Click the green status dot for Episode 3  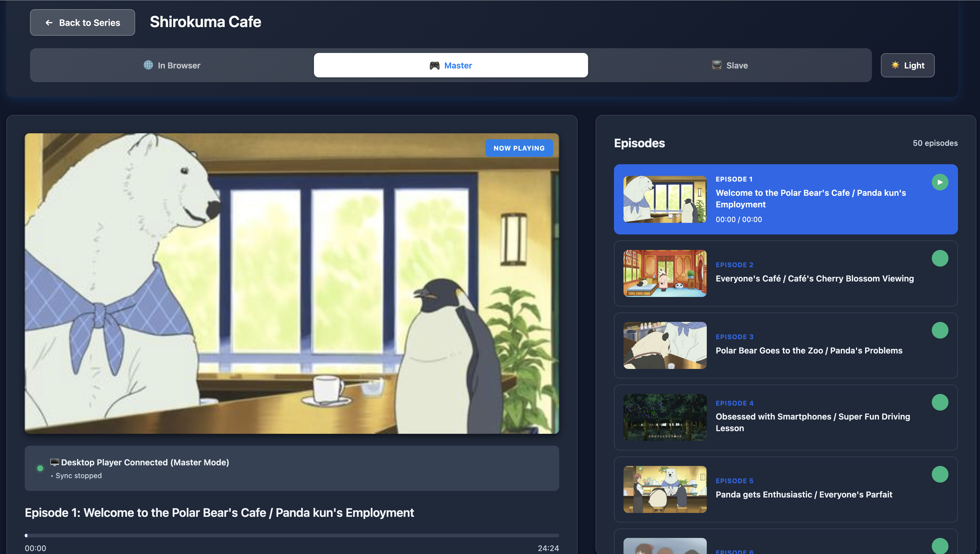(x=940, y=330)
